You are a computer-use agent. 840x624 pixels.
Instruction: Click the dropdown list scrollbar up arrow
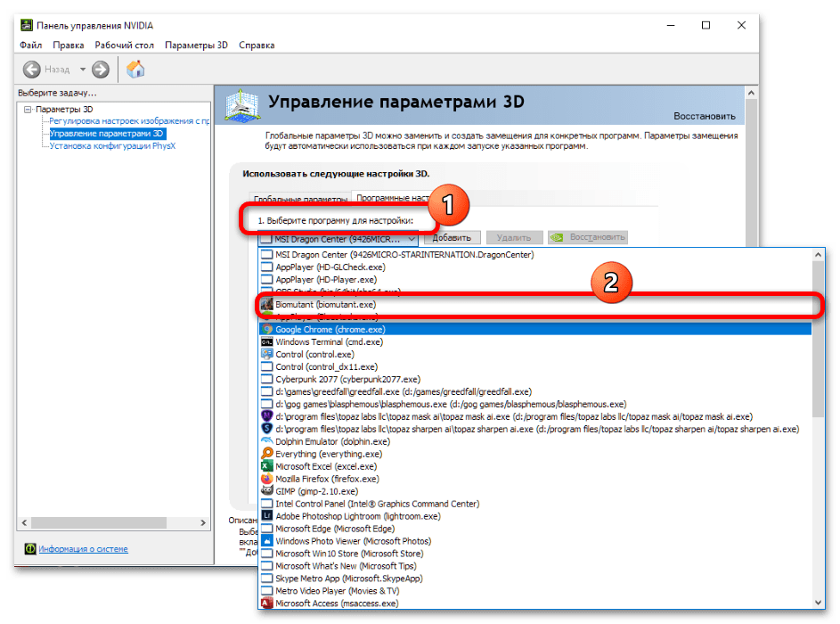point(818,255)
